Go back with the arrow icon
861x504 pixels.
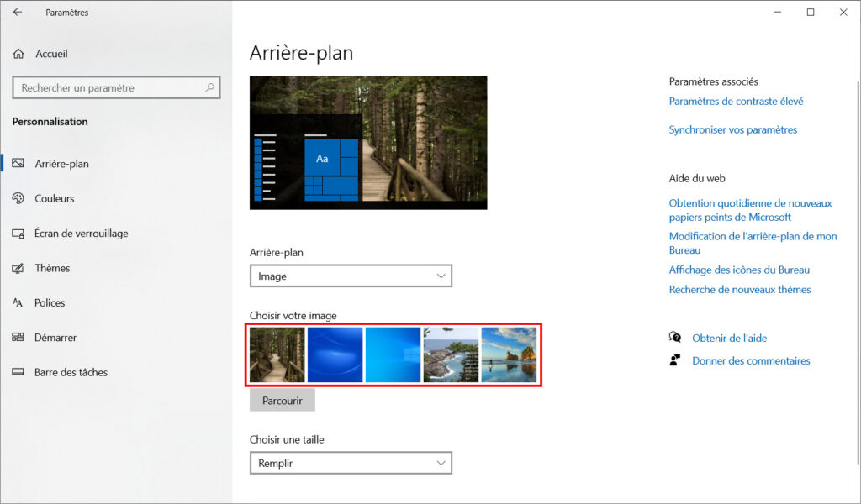point(18,12)
